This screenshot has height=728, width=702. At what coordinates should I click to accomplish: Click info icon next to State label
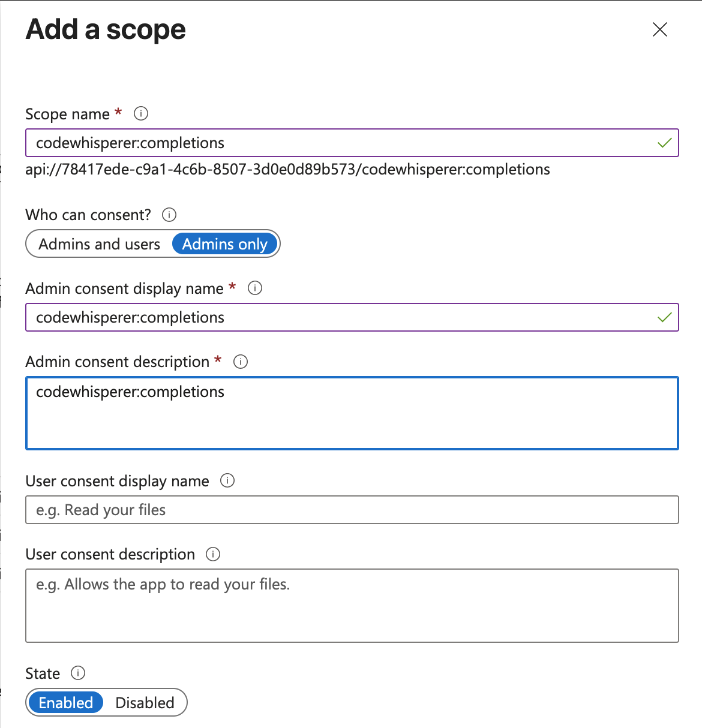[x=78, y=673]
